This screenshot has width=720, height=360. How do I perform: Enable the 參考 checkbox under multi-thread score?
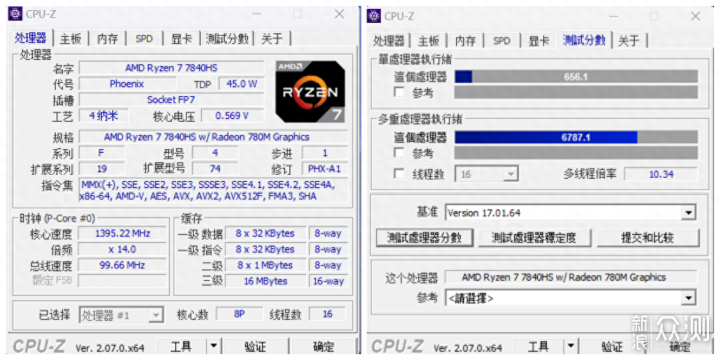[399, 152]
